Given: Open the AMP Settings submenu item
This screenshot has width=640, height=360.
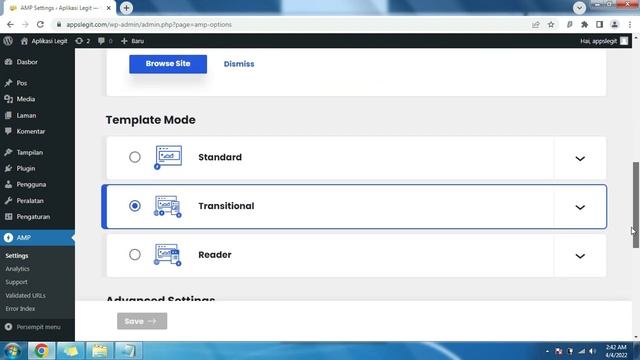Looking at the screenshot, I should pyautogui.click(x=17, y=256).
